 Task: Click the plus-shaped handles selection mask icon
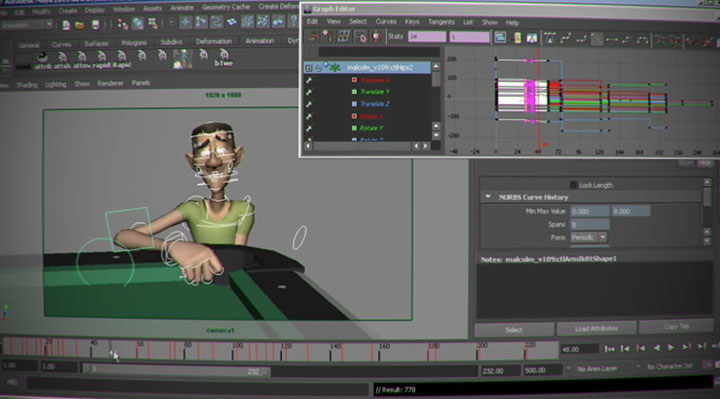pos(186,22)
